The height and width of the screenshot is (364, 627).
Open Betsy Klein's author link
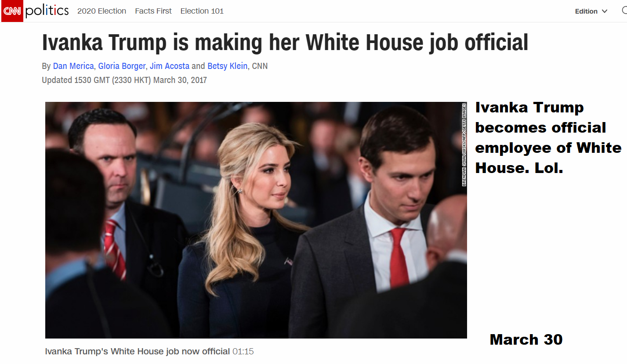228,66
